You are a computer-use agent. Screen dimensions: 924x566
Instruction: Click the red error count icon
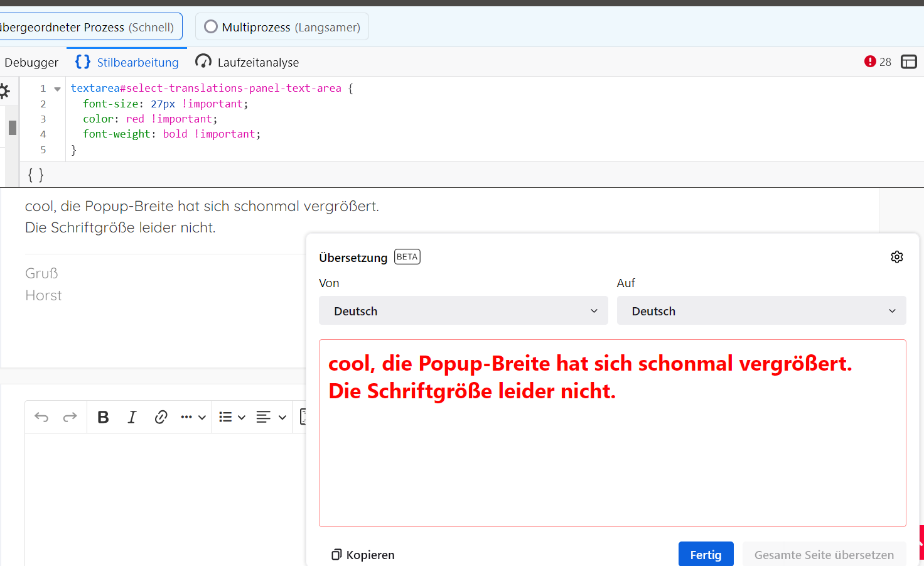[x=870, y=62]
